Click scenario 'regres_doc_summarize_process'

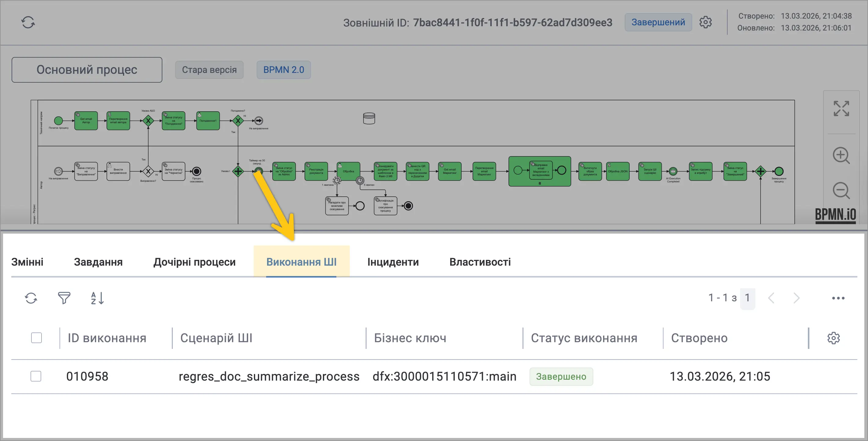click(x=269, y=376)
